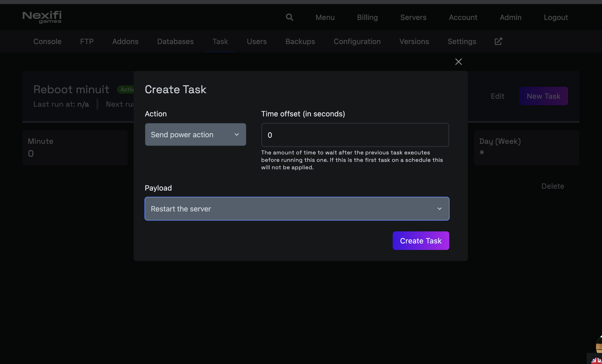This screenshot has width=602, height=364.
Task: Open Servers in top navigation
Action: click(x=413, y=17)
